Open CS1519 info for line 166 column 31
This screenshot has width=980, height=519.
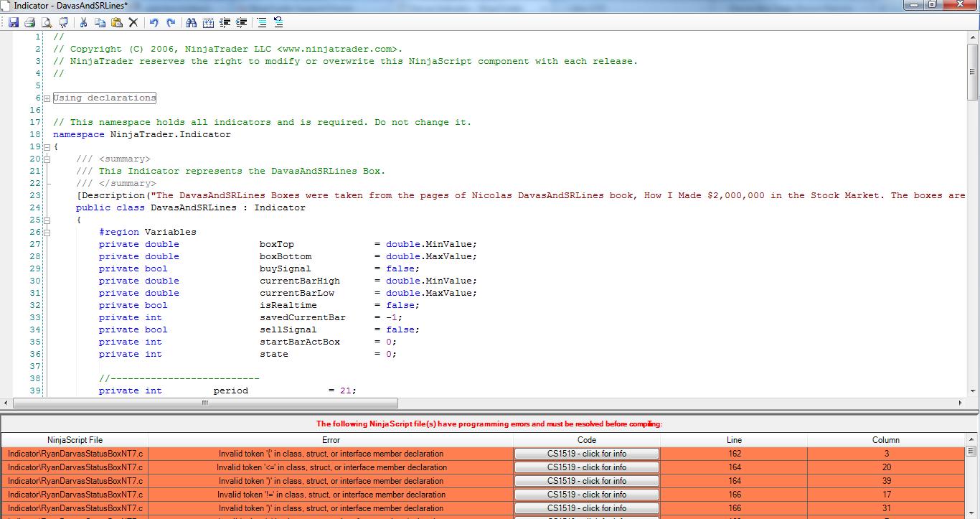pos(586,508)
